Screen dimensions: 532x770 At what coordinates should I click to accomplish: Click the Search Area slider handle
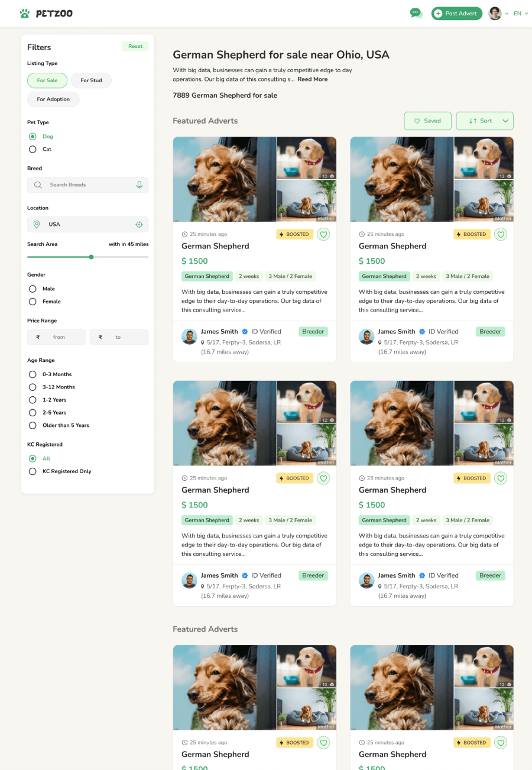pyautogui.click(x=91, y=257)
